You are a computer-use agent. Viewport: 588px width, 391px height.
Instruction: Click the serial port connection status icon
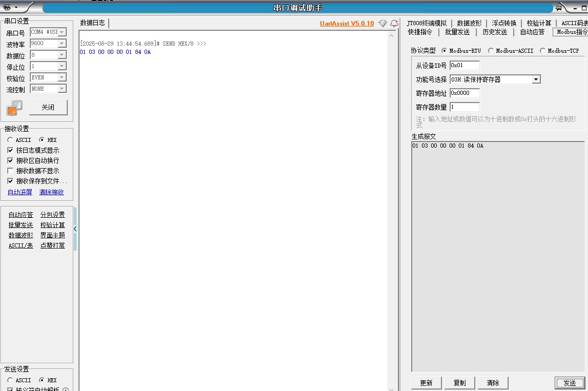coord(14,108)
